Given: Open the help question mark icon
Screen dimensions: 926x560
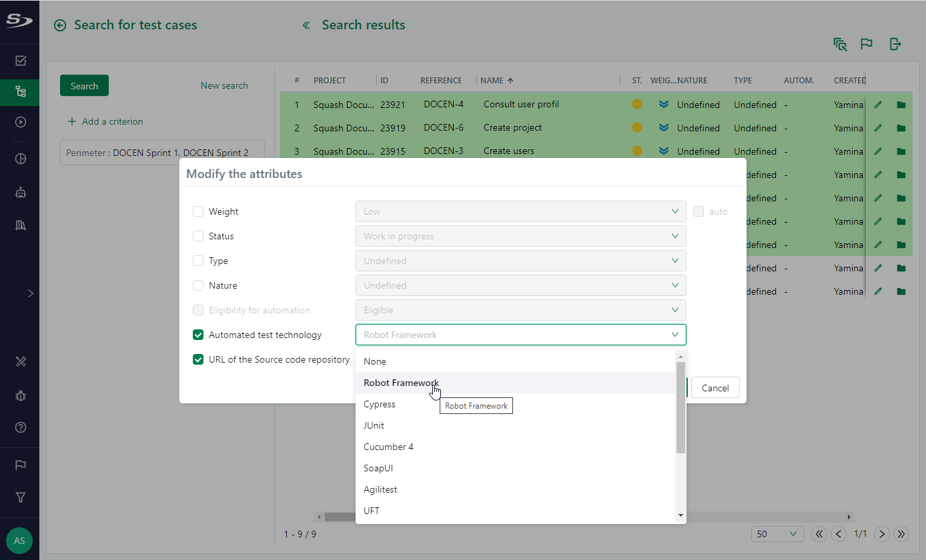Looking at the screenshot, I should point(20,427).
